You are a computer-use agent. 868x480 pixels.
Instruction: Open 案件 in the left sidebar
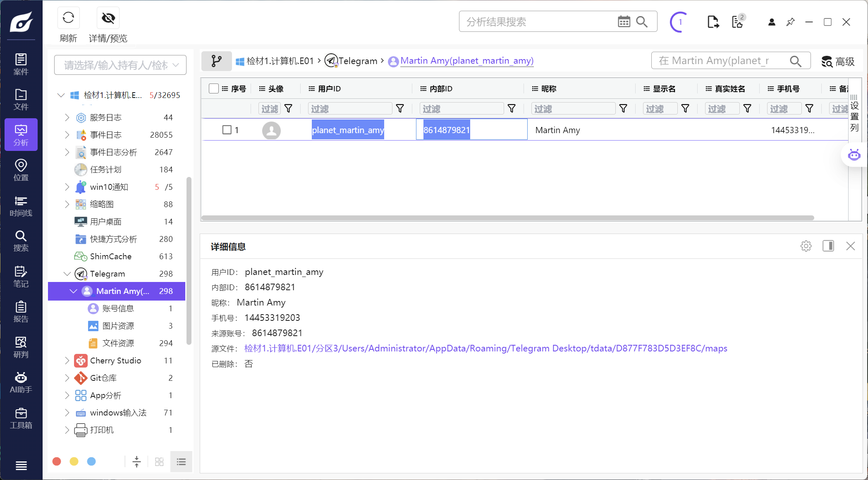pyautogui.click(x=21, y=64)
